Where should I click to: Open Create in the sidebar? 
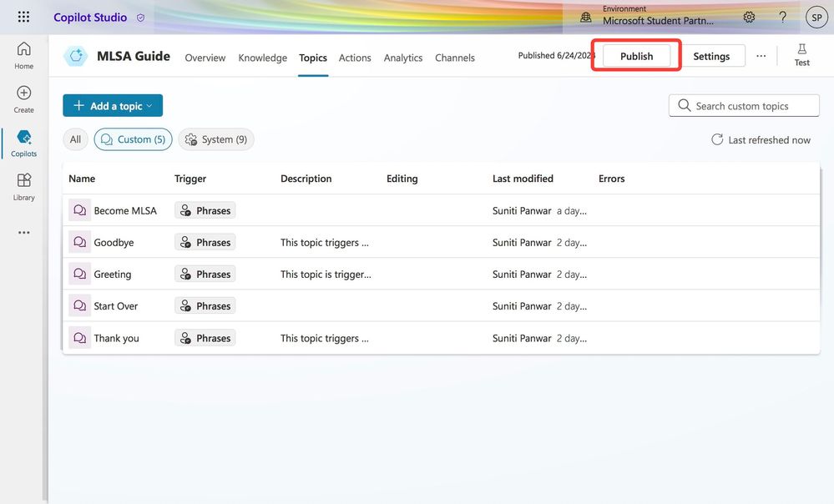(23, 99)
